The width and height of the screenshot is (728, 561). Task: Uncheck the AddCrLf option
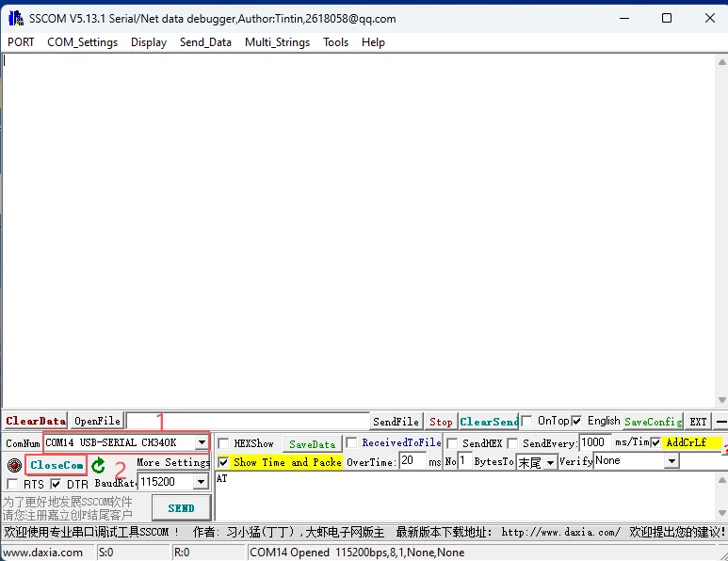pos(656,442)
